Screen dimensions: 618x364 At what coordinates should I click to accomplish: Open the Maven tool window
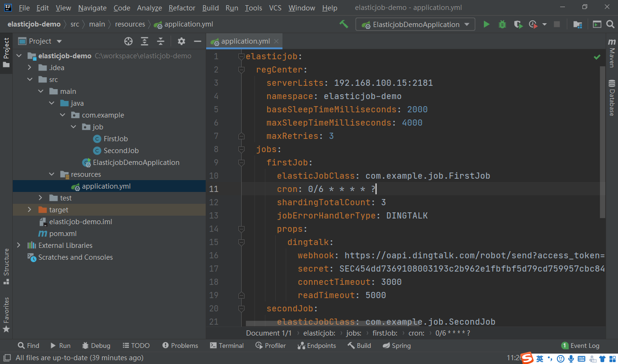pos(612,53)
